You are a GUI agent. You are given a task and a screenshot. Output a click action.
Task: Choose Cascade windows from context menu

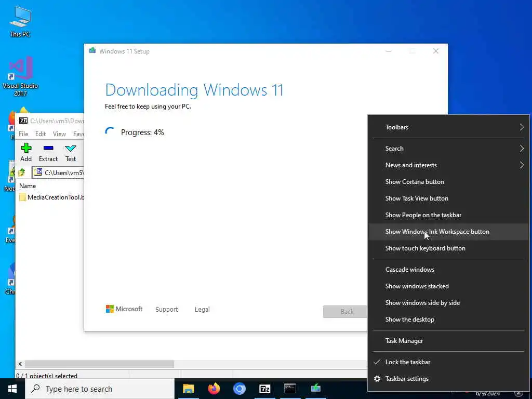pos(448,270)
